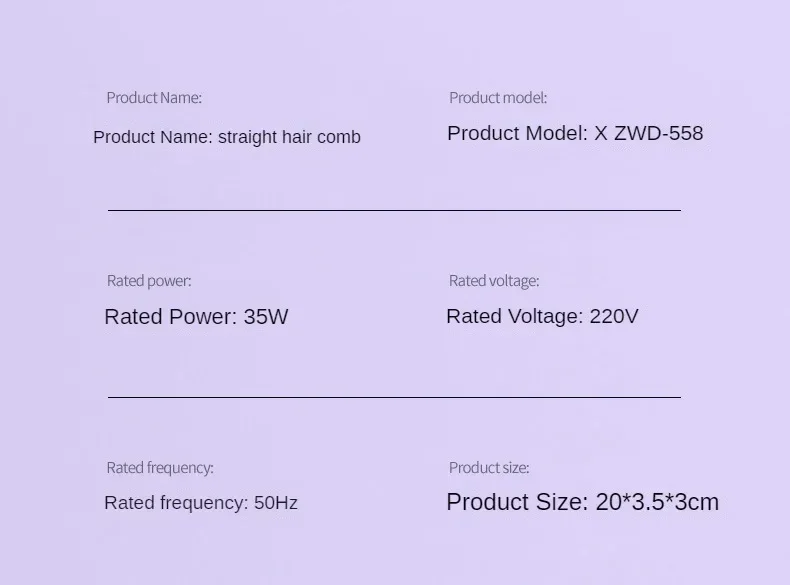The width and height of the screenshot is (790, 585).
Task: Click the small 'Product size:' label
Action: click(x=489, y=468)
